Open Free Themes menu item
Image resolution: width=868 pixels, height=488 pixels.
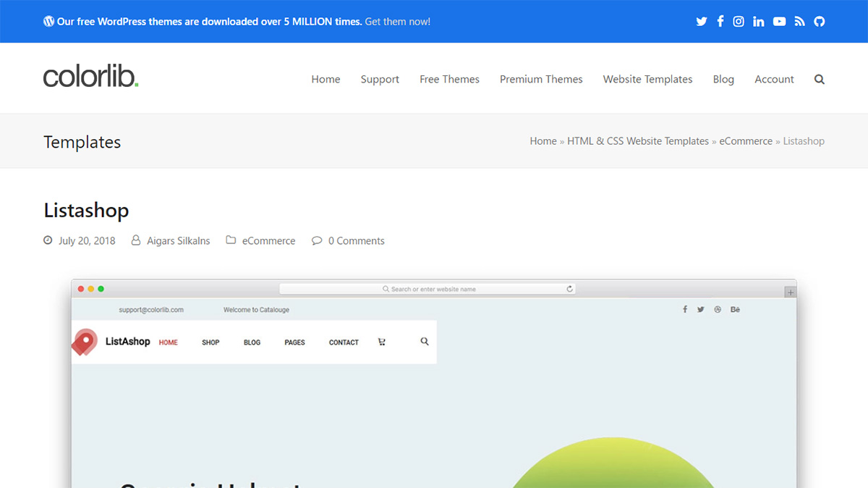click(x=449, y=80)
